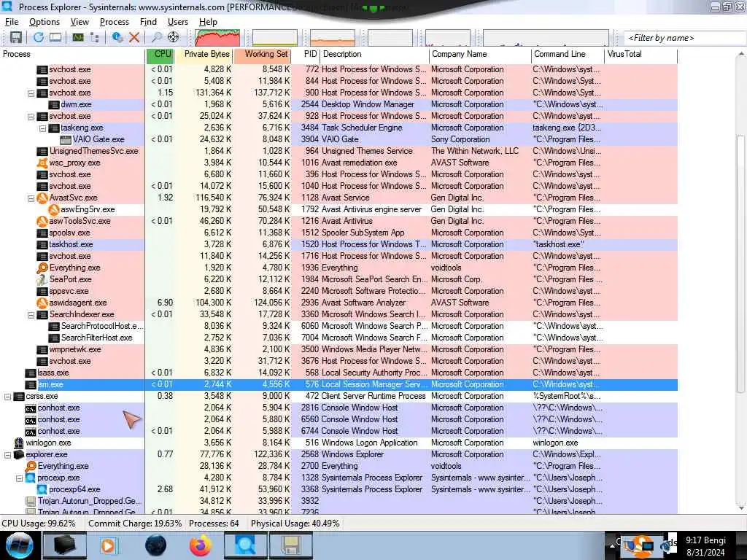The height and width of the screenshot is (560, 747).
Task: Click the Find Window's Process crosshair icon
Action: (174, 37)
